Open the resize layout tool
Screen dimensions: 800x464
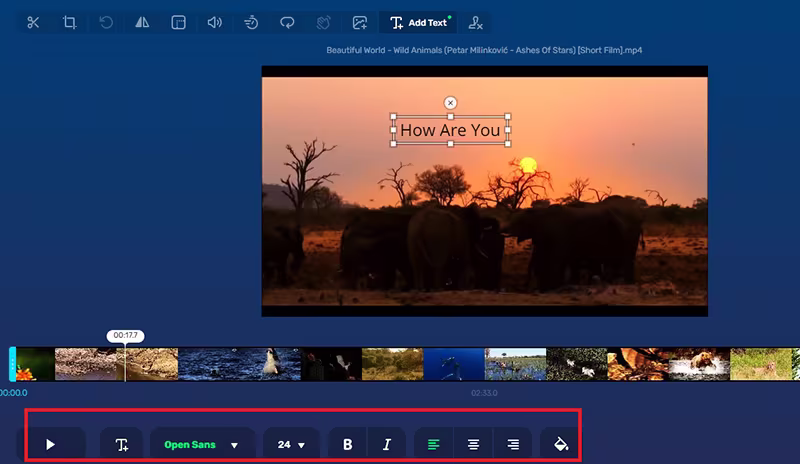click(178, 22)
